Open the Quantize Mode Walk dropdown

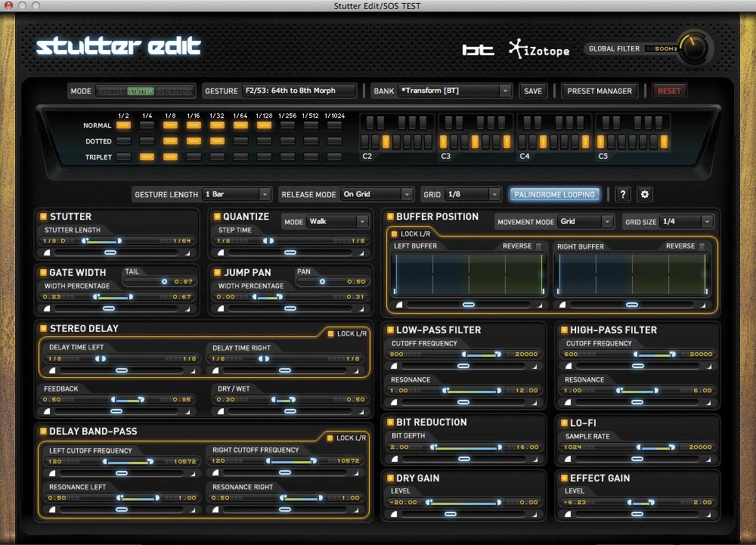click(337, 221)
